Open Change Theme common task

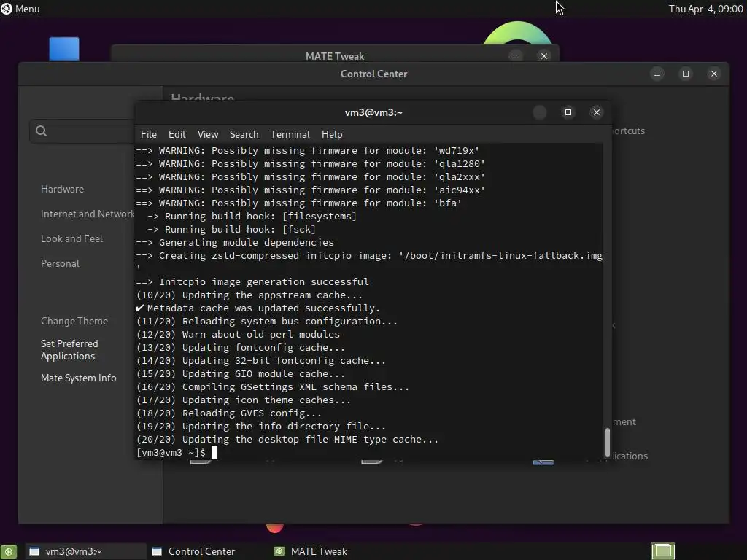click(74, 321)
